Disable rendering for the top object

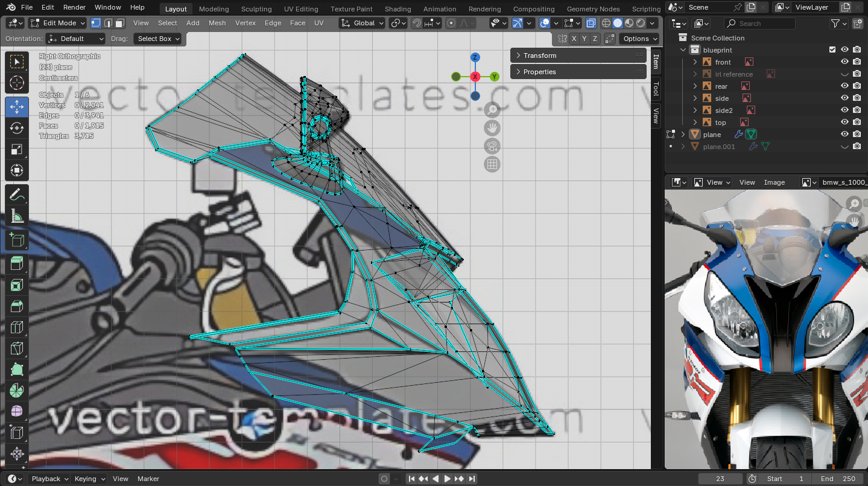point(857,123)
